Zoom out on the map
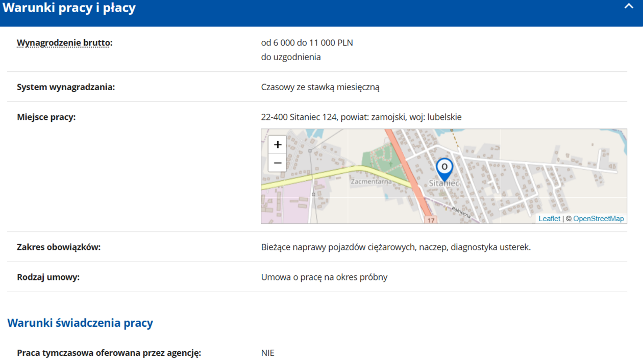 [x=278, y=163]
